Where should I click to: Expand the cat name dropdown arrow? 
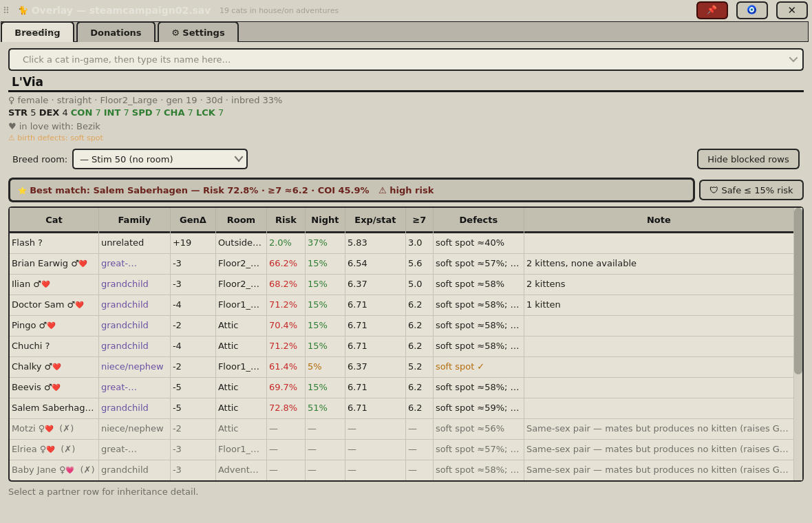point(793,60)
